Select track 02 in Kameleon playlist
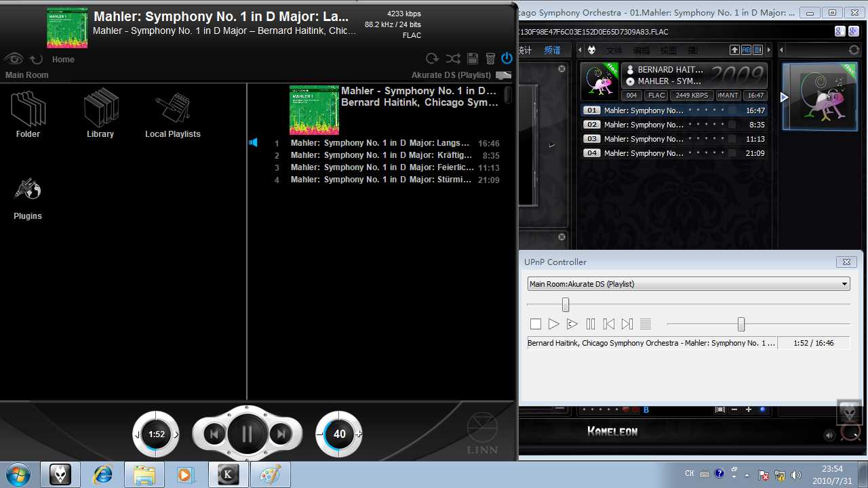 (x=675, y=125)
